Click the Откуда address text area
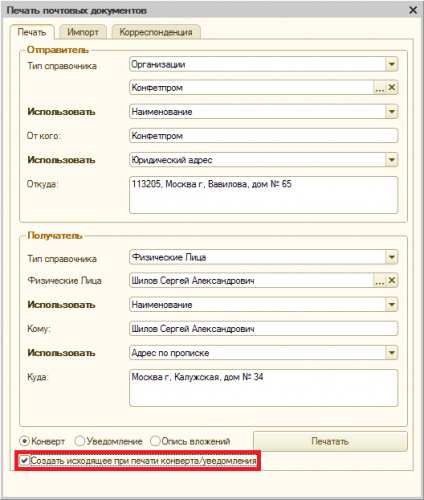This screenshot has width=424, height=500. (264, 195)
